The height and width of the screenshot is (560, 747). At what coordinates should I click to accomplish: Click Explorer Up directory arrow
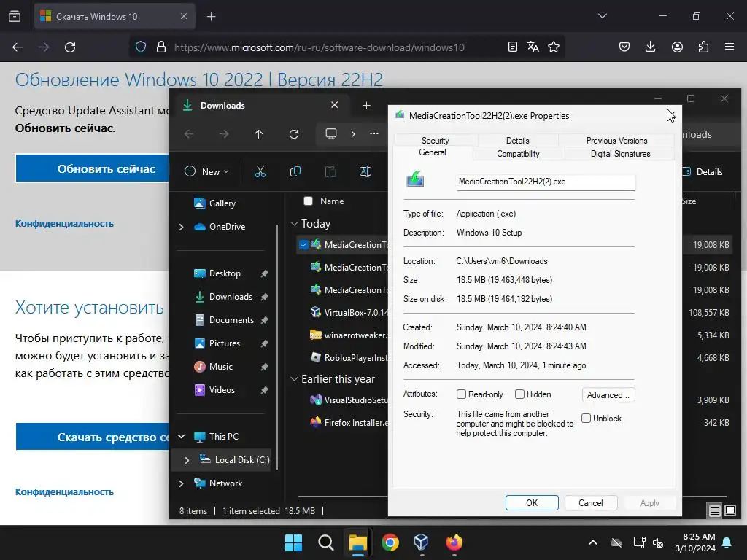[259, 134]
